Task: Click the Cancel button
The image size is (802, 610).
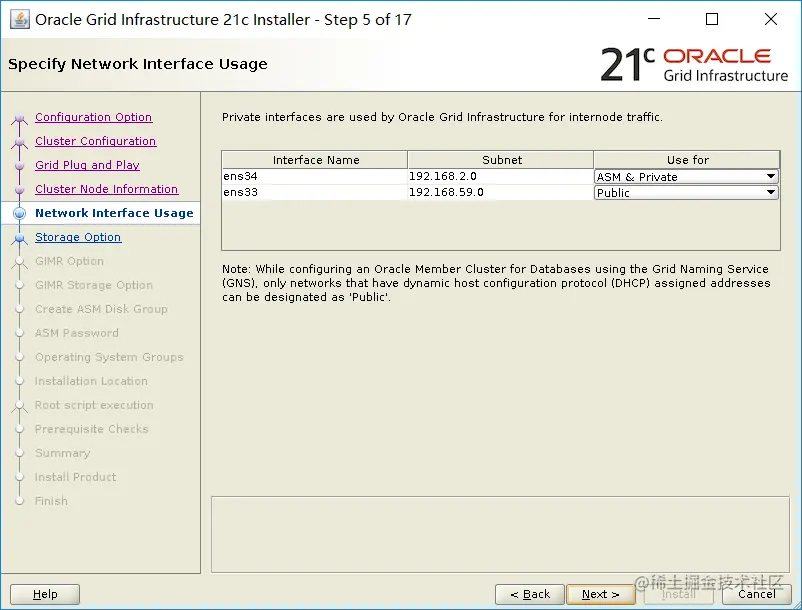Action: [756, 594]
